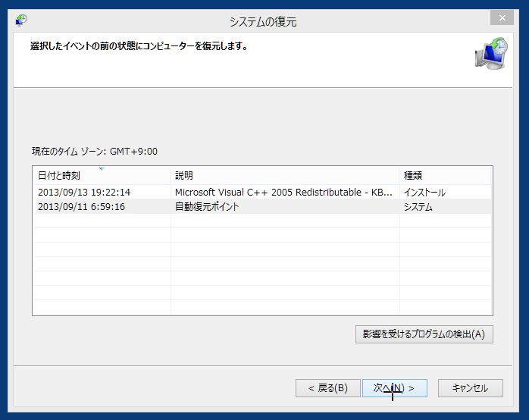This screenshot has width=529, height=420.
Task: Go back with 戻る(B) button
Action: tap(328, 388)
